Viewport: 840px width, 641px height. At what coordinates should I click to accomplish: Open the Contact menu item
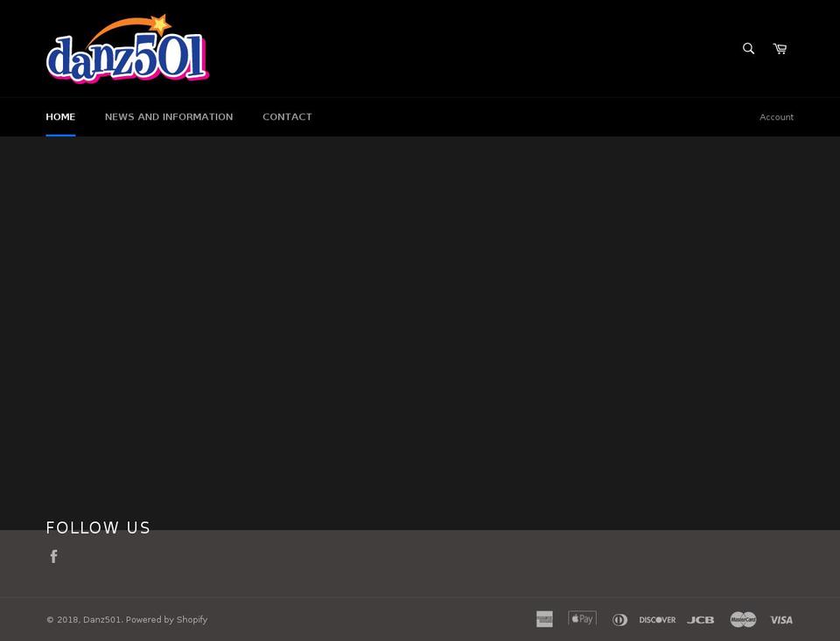287,116
